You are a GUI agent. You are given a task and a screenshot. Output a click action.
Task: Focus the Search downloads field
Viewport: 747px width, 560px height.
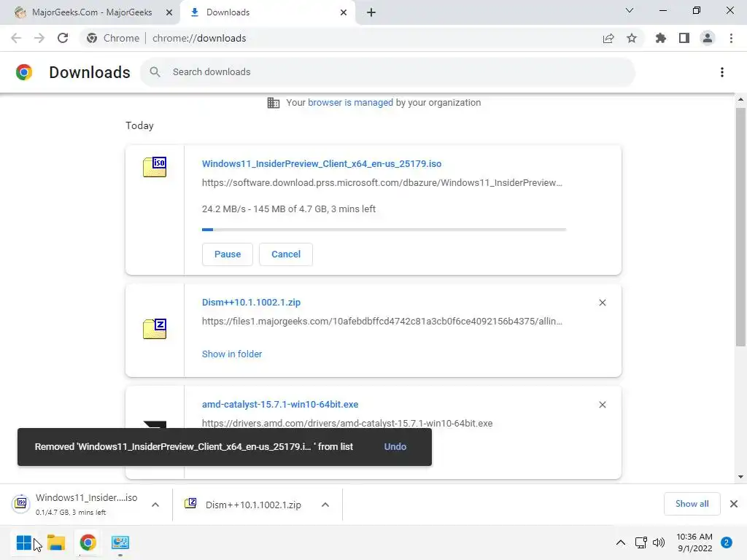point(387,72)
